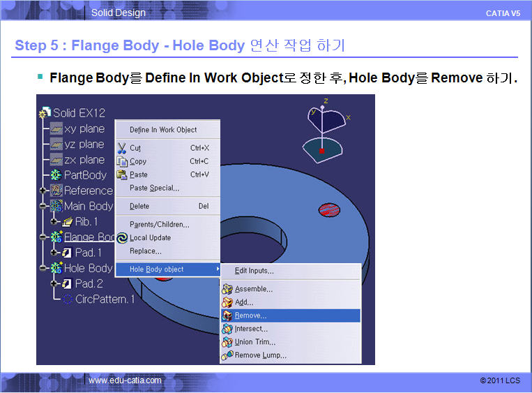The height and width of the screenshot is (393, 532).
Task: Select PartBody label in tree
Action: point(86,175)
